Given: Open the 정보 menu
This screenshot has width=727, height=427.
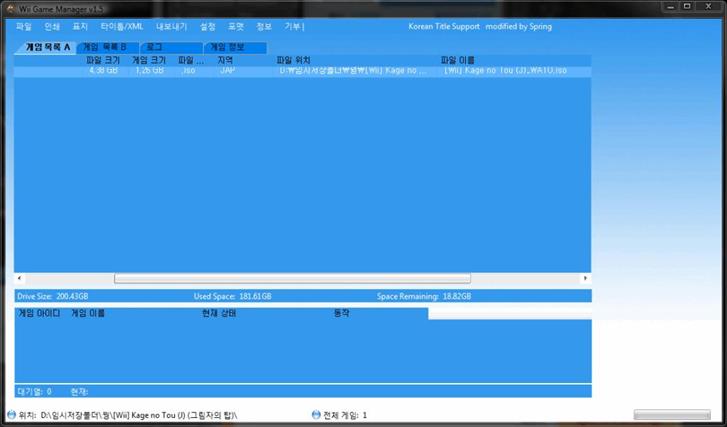Looking at the screenshot, I should coord(264,26).
